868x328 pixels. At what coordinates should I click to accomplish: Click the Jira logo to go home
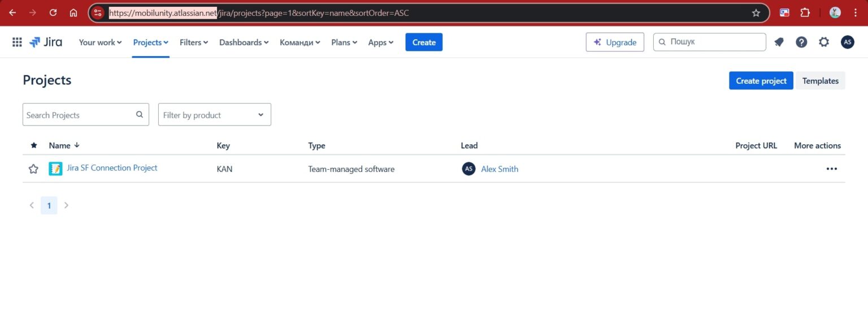point(45,41)
